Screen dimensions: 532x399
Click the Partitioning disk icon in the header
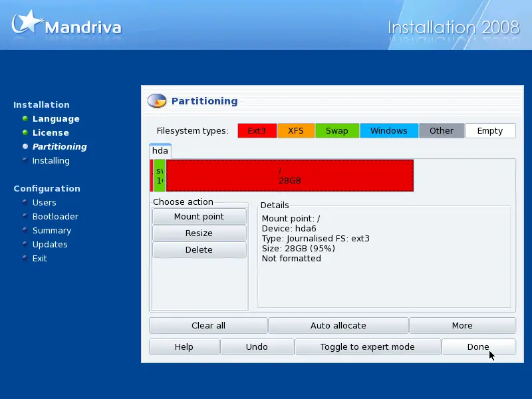tap(157, 101)
